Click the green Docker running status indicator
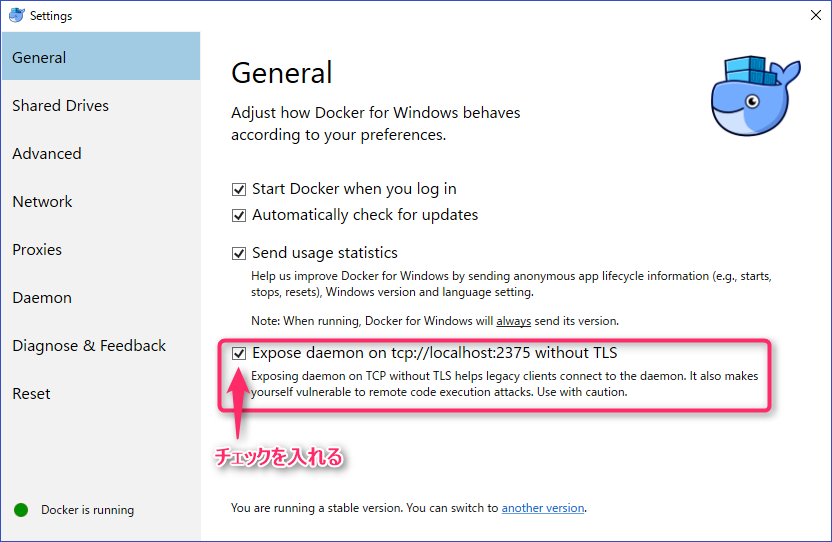 click(x=21, y=510)
